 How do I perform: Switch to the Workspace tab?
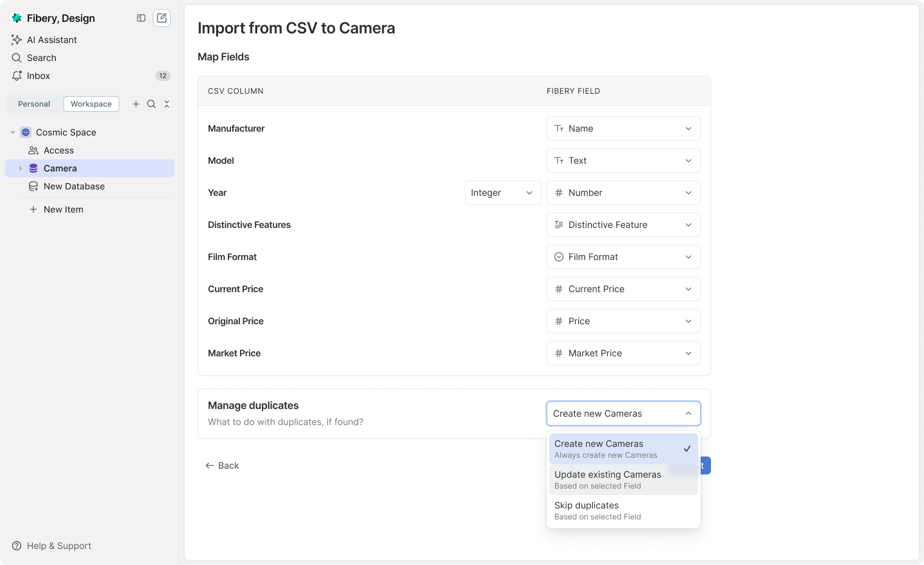click(91, 104)
